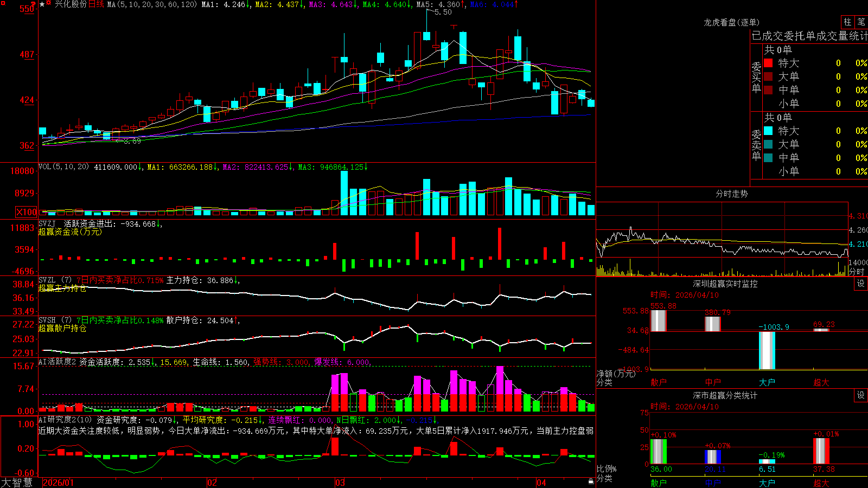Click the cyan 特大 sell-order legend square
The width and height of the screenshot is (868, 488).
point(768,131)
